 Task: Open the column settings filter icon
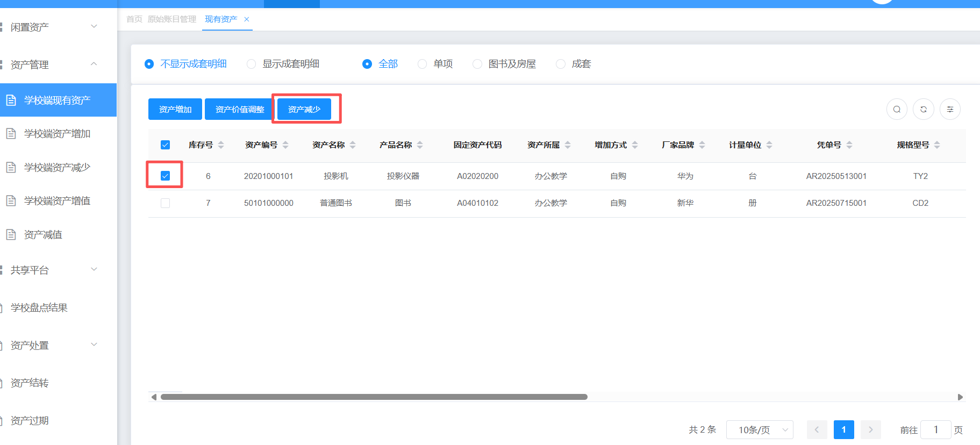click(x=950, y=110)
